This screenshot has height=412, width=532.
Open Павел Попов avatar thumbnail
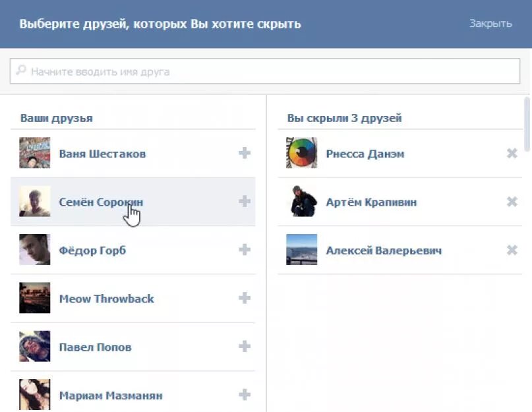34,346
